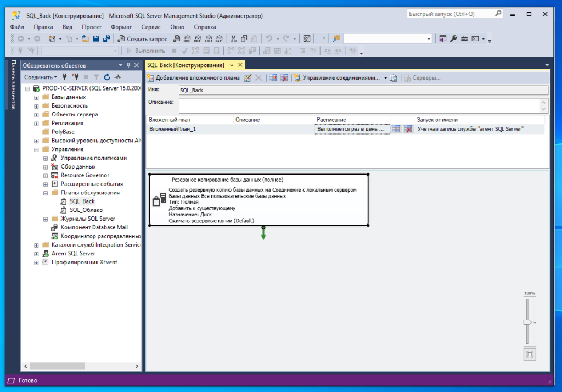
Task: Pin the Object Explorer panel with auto-hide
Action: [x=128, y=65]
